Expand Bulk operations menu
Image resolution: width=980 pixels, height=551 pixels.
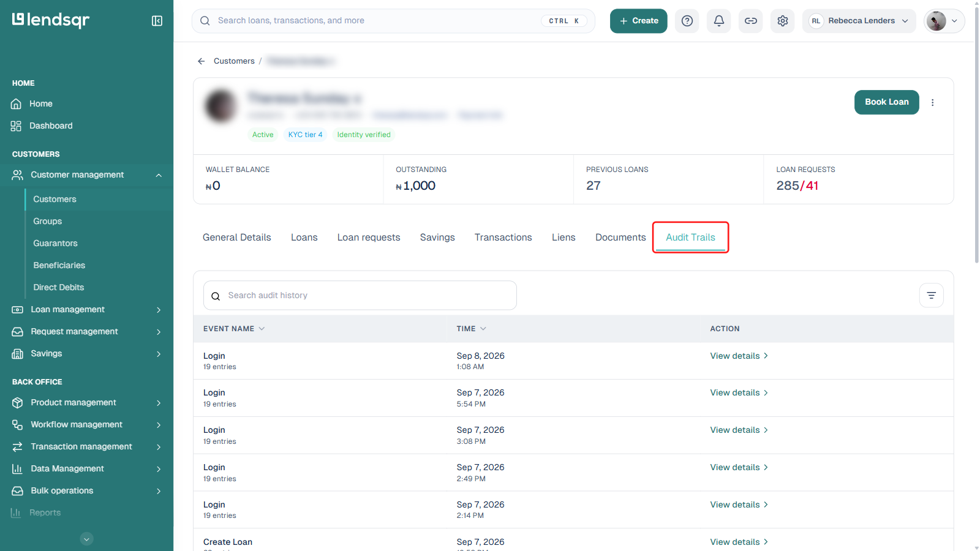pos(86,491)
